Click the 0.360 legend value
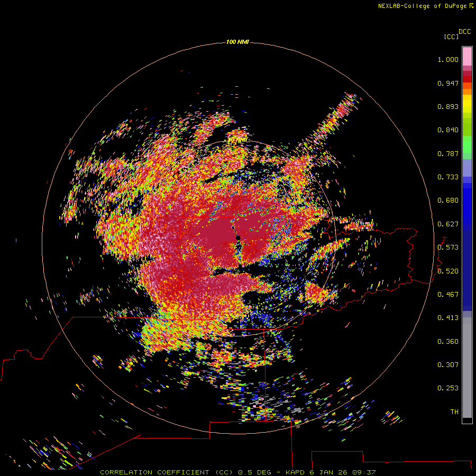The height and width of the screenshot is (476, 476). tap(448, 342)
